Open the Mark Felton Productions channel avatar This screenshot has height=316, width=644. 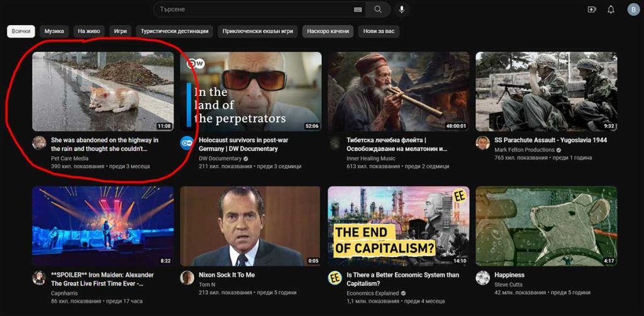pyautogui.click(x=482, y=143)
